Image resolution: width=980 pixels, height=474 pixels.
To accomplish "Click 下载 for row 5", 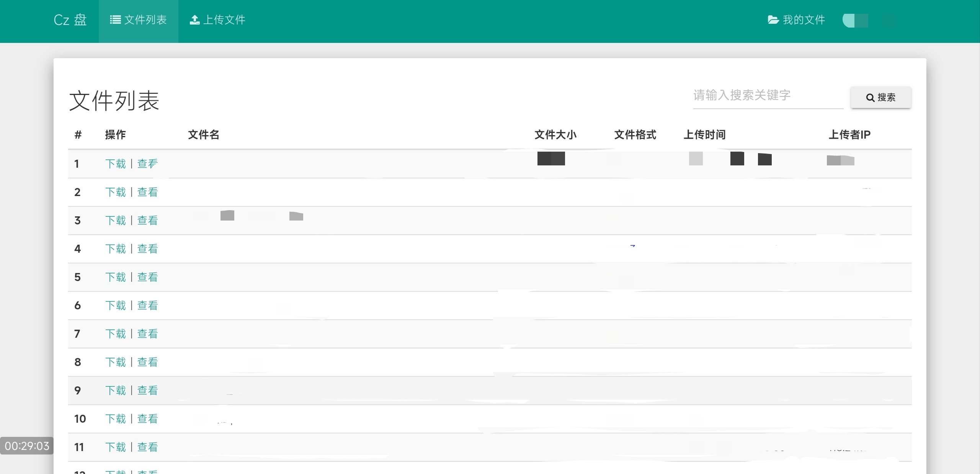I will pos(116,277).
